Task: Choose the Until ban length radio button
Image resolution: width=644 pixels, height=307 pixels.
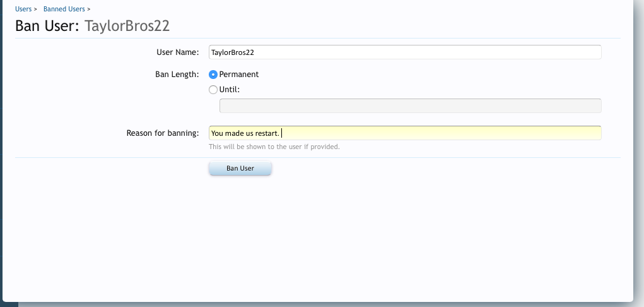Action: 213,90
